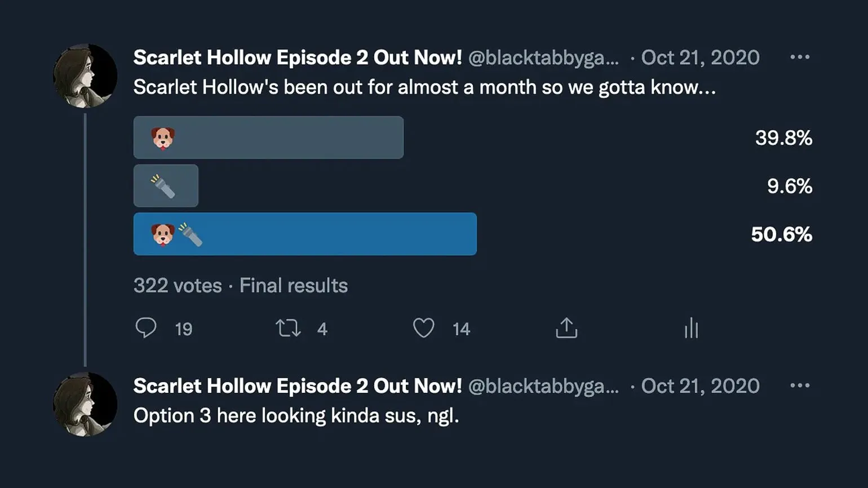The height and width of the screenshot is (488, 868).
Task: Click the profile avatar on the reply tweet
Action: [85, 404]
